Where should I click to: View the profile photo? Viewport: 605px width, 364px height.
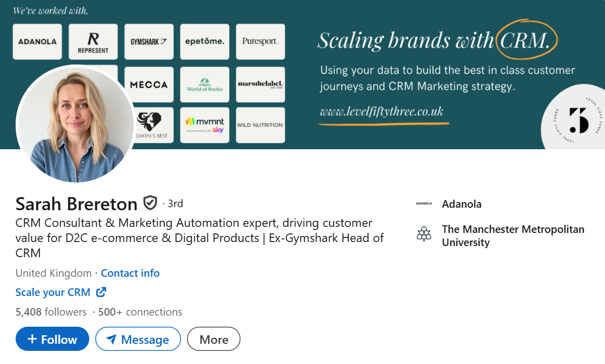(x=76, y=124)
